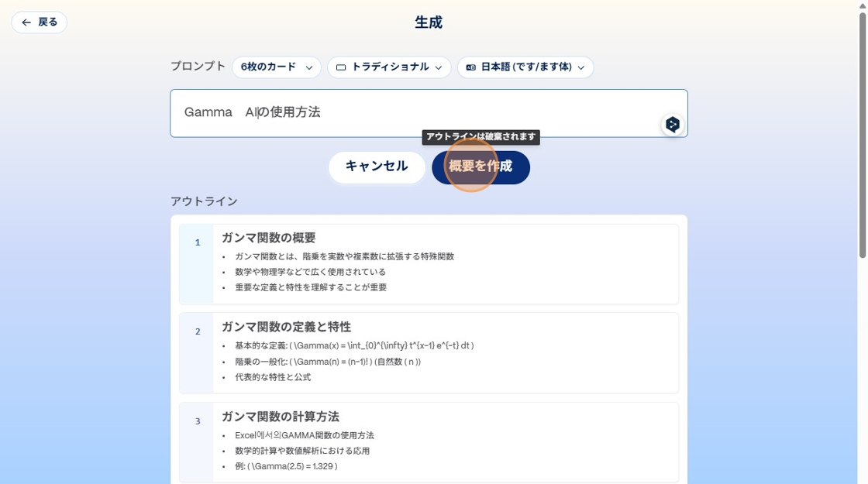Viewport: 868px width, 484px height.
Task: Open the 6枚のカード dropdown
Action: tap(276, 67)
